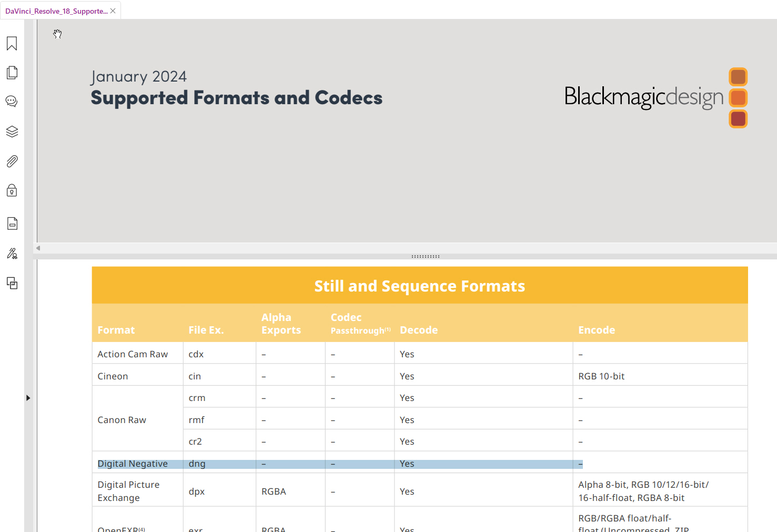This screenshot has height=532, width=777.
Task: Click the "Decode" column header
Action: click(419, 330)
